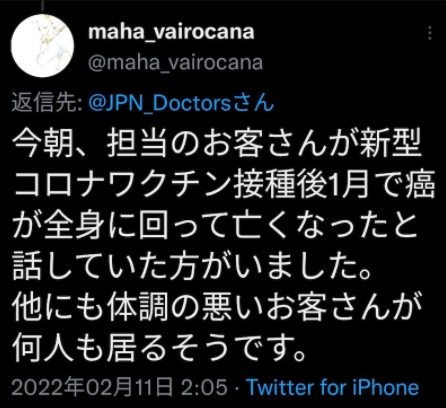The height and width of the screenshot is (408, 446).
Task: Click the tweet line starting with 今朝、担当
Action: coord(217,144)
